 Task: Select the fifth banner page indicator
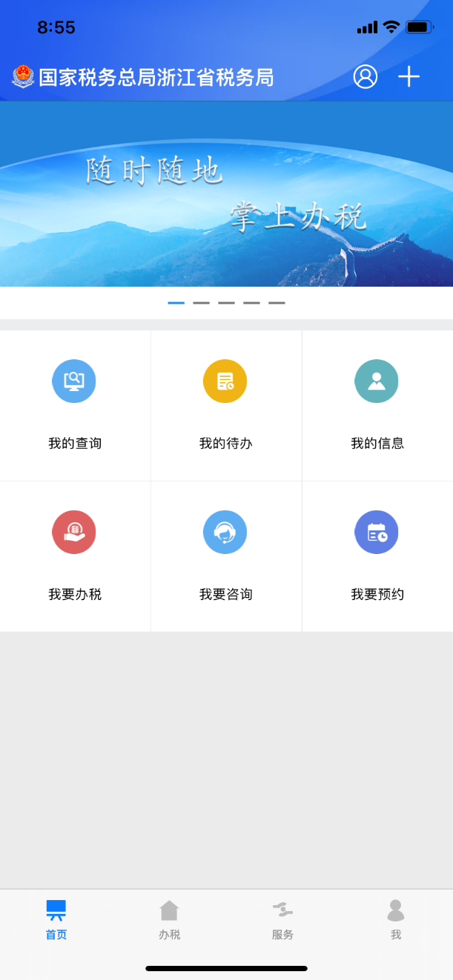point(277,303)
